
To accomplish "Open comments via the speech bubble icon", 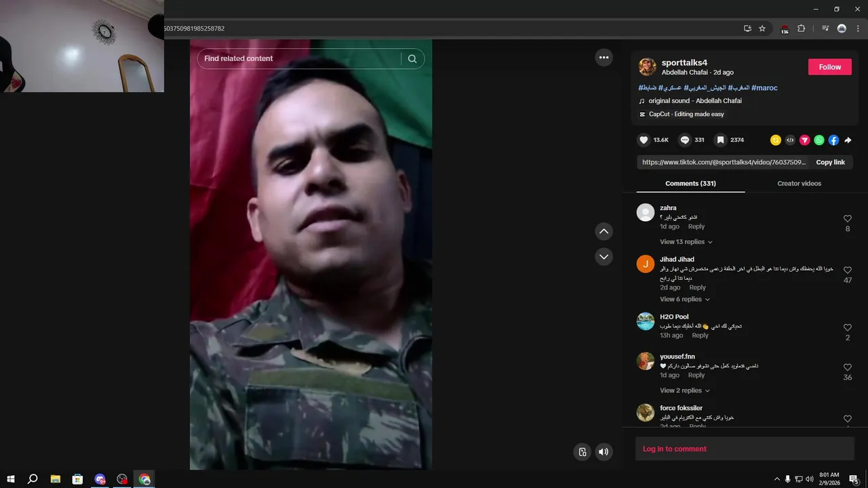I will click(685, 140).
